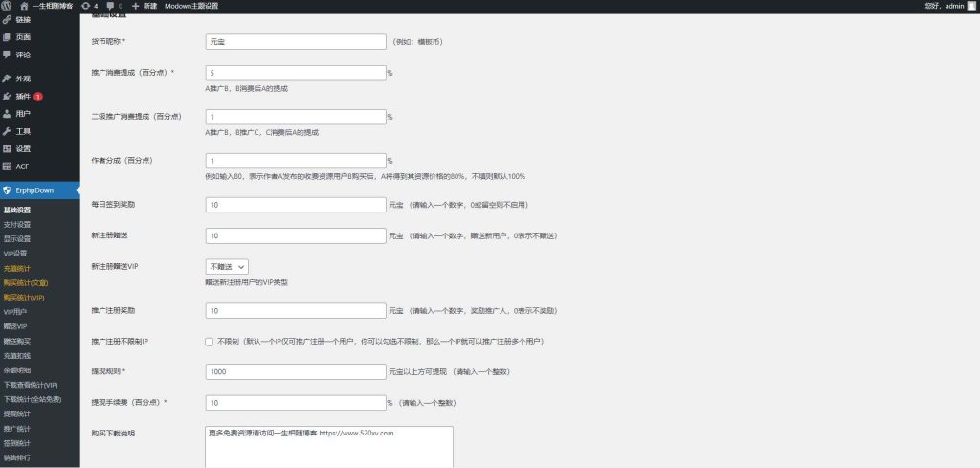Click the red plugin update badge 1

[x=38, y=97]
